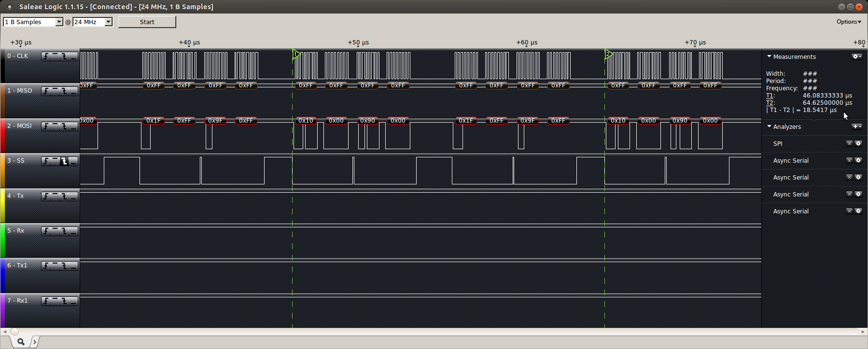Image resolution: width=868 pixels, height=349 pixels.
Task: Collapse the Analyzers section
Action: click(769, 126)
